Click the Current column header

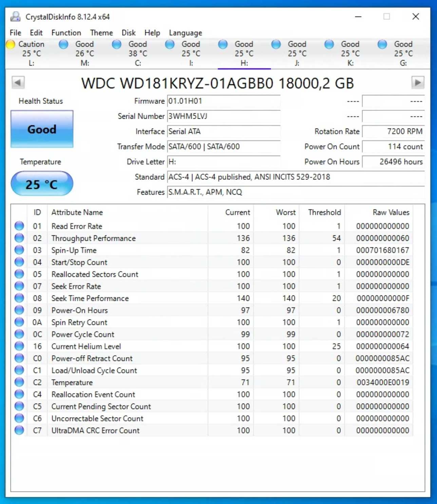[x=237, y=212]
